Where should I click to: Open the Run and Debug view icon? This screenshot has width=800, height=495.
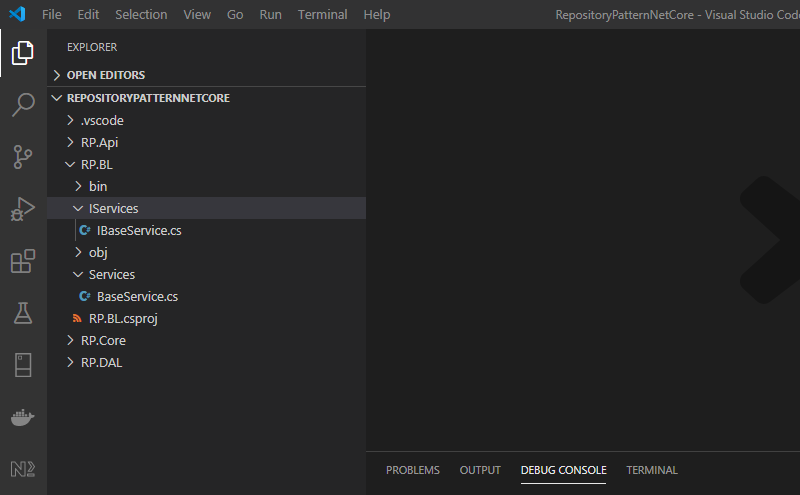tap(22, 209)
